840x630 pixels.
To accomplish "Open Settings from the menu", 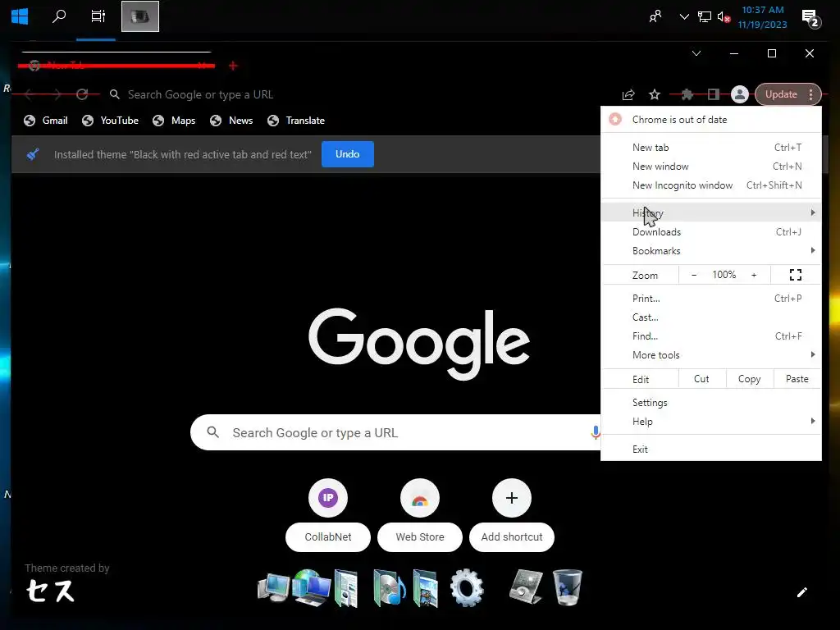I will pyautogui.click(x=711, y=403).
